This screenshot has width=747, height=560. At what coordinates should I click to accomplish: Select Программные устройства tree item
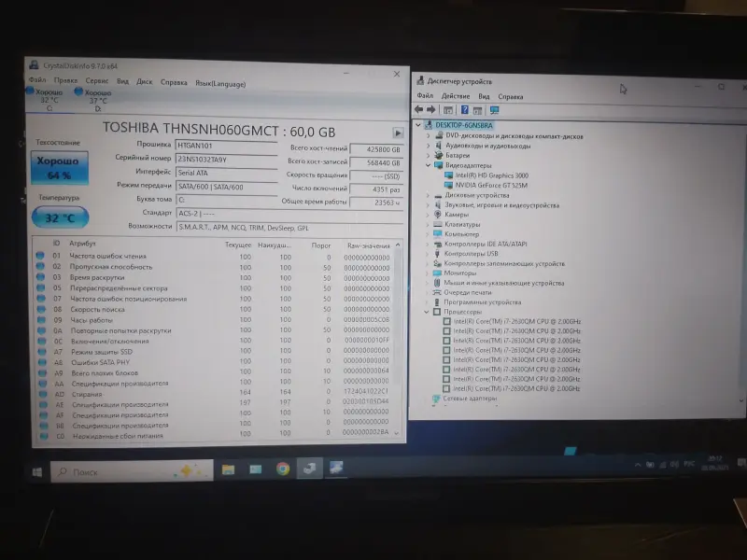click(x=482, y=301)
